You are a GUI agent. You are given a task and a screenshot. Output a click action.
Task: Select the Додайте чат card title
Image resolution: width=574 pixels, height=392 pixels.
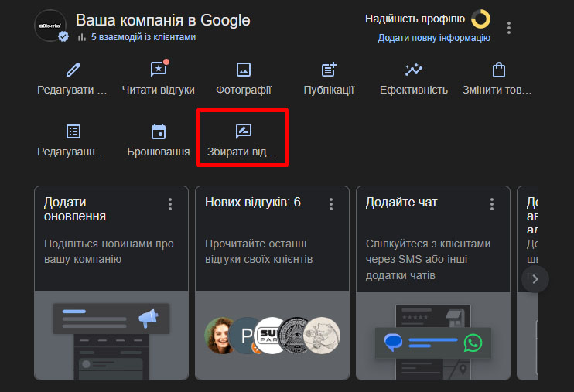[x=401, y=202]
